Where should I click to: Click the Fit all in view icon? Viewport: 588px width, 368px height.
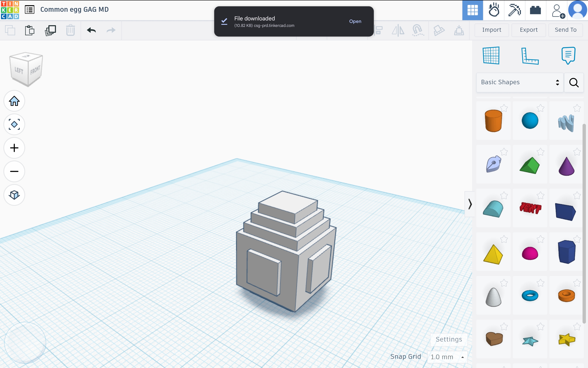pyautogui.click(x=14, y=124)
